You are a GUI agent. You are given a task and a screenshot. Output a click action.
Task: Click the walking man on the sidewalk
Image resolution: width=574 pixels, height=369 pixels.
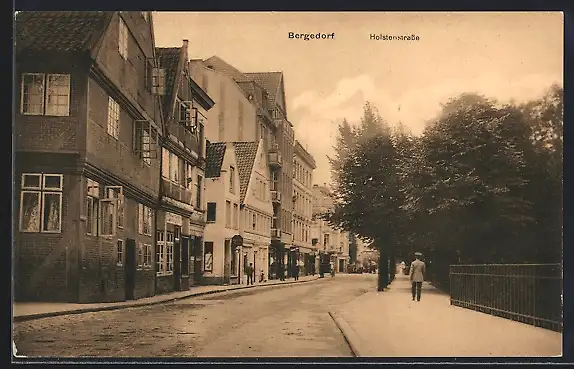pos(417,276)
